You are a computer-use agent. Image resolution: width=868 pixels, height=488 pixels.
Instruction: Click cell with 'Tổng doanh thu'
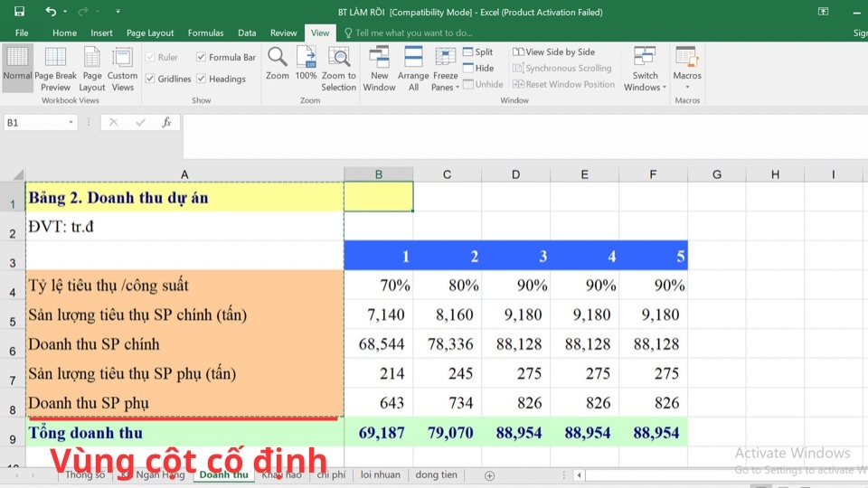pyautogui.click(x=184, y=432)
